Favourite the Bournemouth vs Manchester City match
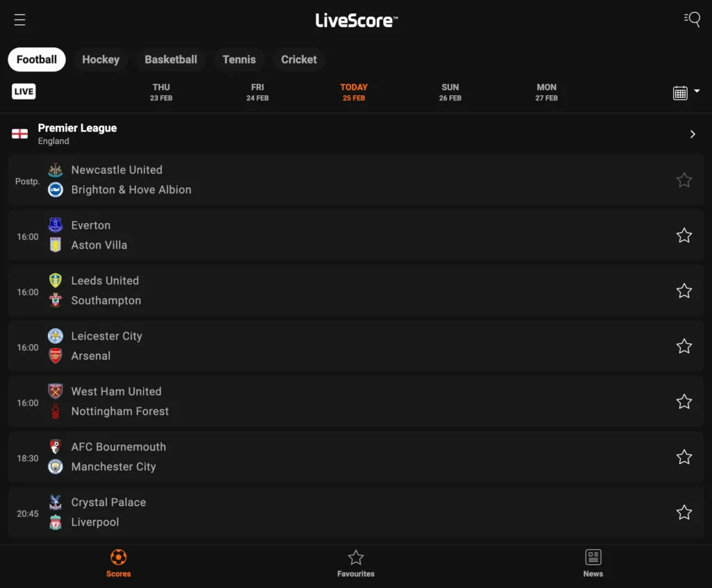The height and width of the screenshot is (588, 712). pyautogui.click(x=684, y=457)
